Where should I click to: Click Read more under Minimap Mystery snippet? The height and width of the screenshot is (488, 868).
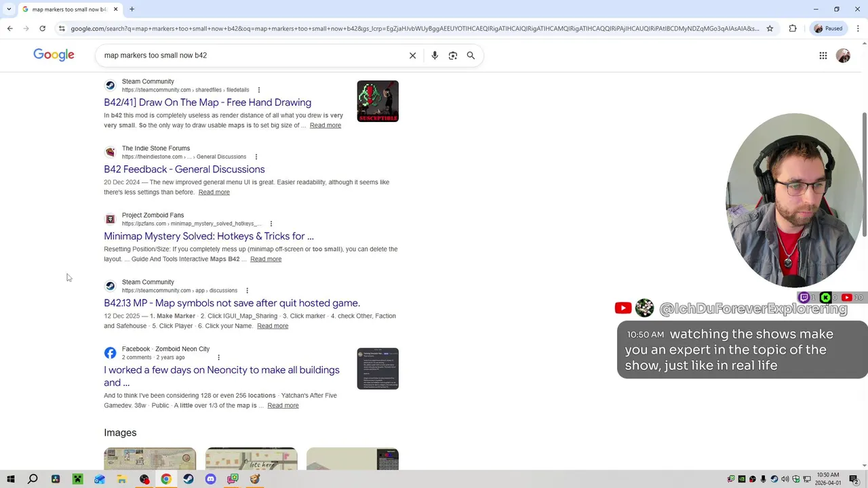click(266, 259)
